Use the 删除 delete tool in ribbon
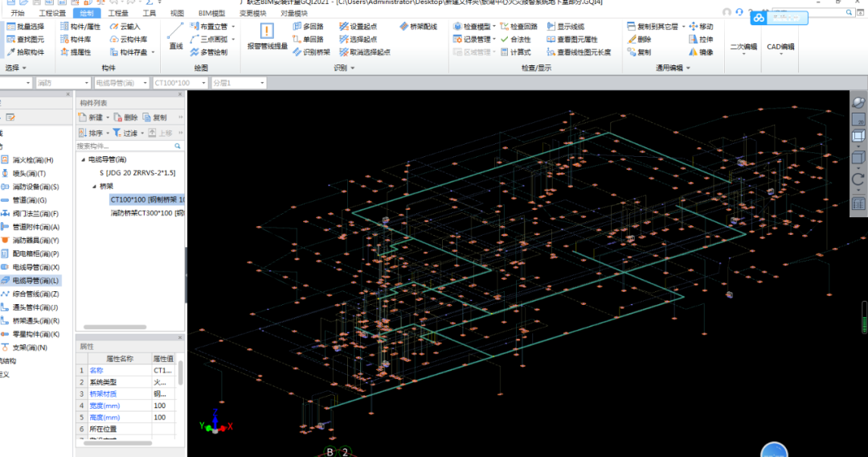This screenshot has width=868, height=457. click(640, 39)
